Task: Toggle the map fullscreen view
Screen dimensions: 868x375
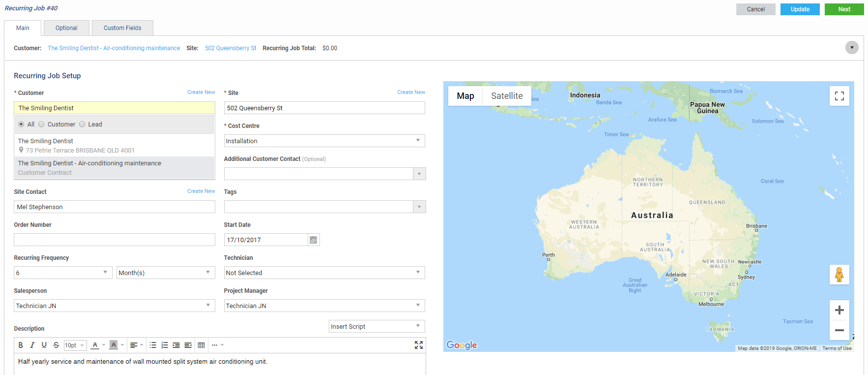Action: (839, 96)
